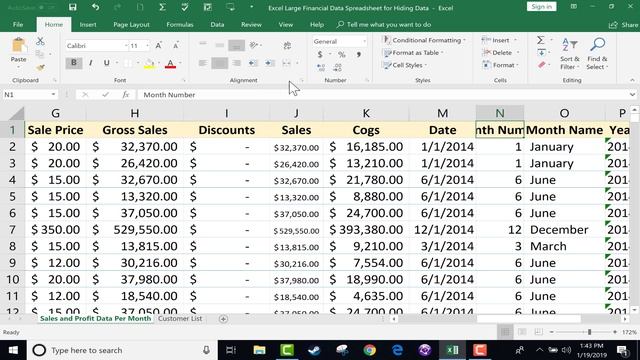Image resolution: width=640 pixels, height=360 pixels.
Task: Click Decrease Font Size icon
Action: pos(176,46)
